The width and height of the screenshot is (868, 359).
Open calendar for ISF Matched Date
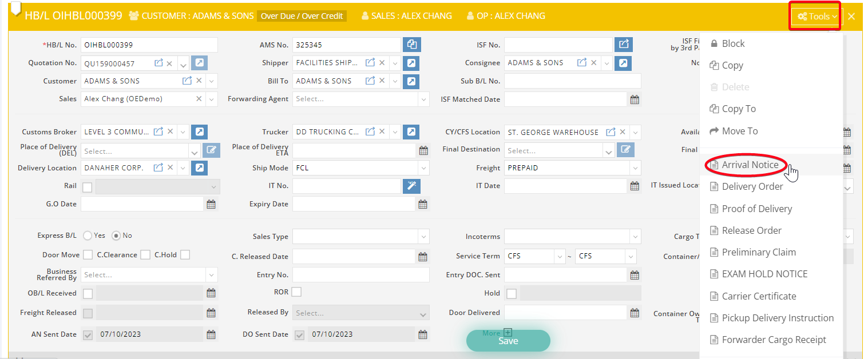635,99
